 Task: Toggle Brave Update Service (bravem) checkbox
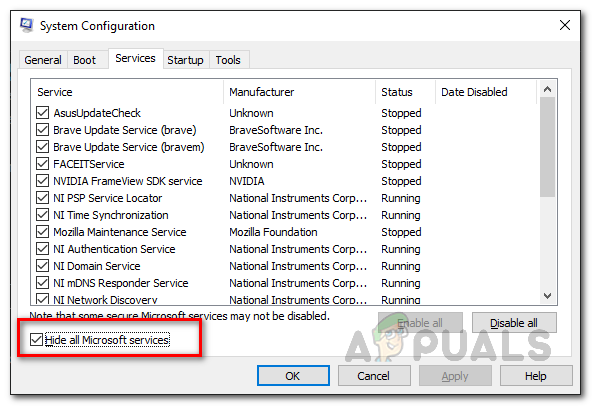[42, 147]
